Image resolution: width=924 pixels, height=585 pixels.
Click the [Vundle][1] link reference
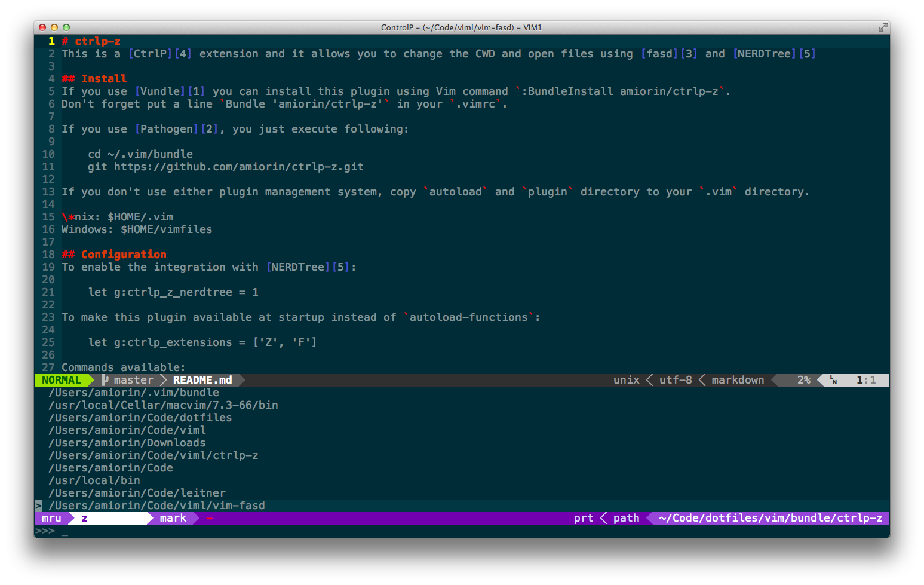[x=170, y=91]
